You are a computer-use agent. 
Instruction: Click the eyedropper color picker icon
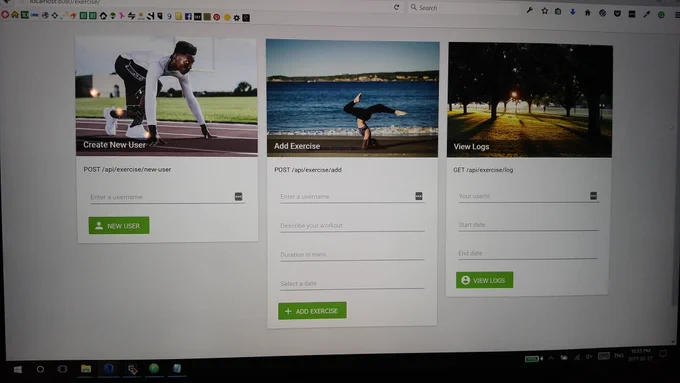pyautogui.click(x=647, y=14)
